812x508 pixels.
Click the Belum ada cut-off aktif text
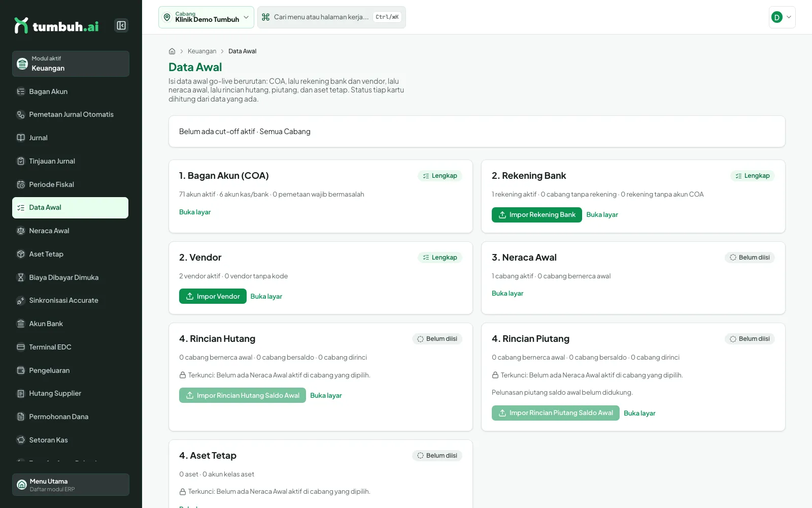[217, 132]
